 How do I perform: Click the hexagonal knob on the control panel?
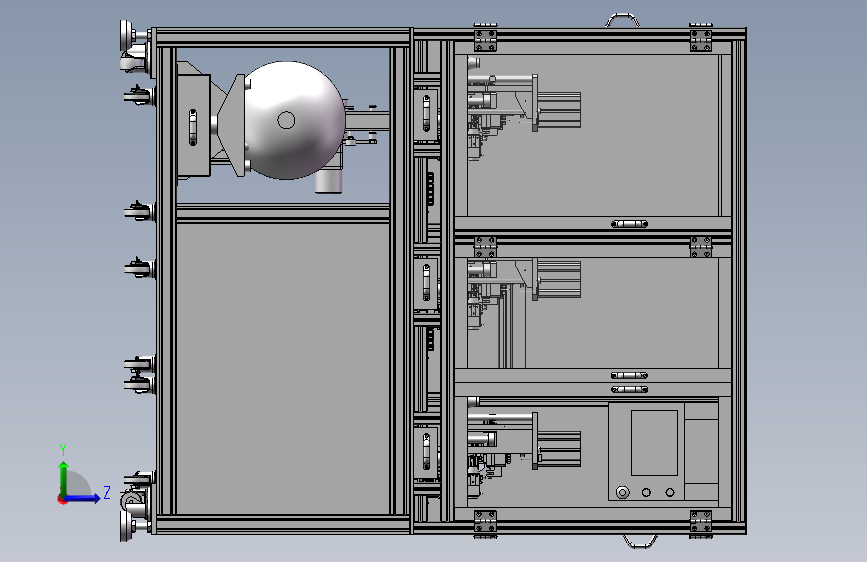coord(623,492)
